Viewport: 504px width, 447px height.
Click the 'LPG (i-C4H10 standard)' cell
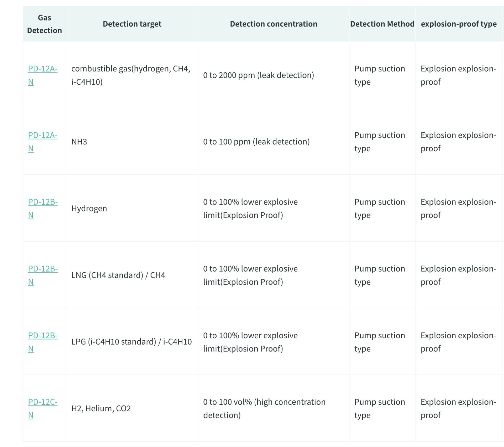pyautogui.click(x=132, y=342)
